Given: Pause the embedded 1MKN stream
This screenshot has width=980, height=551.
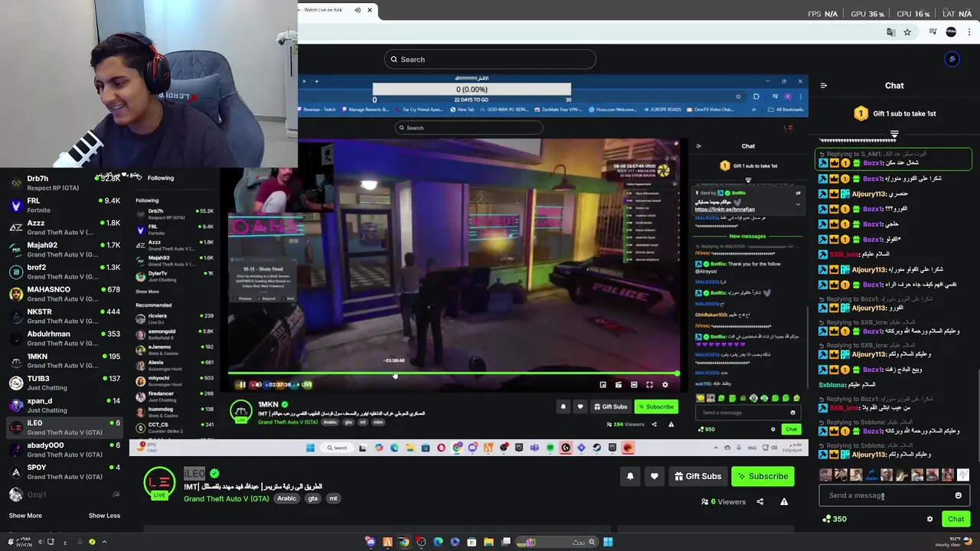Looking at the screenshot, I should [242, 385].
